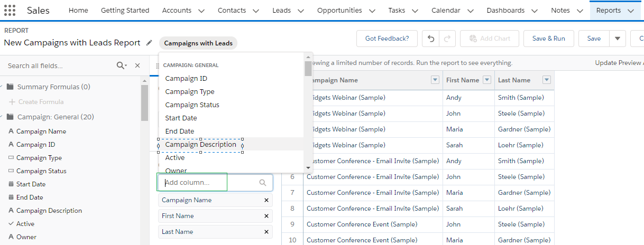Open the App Launcher grid icon

coord(10,11)
